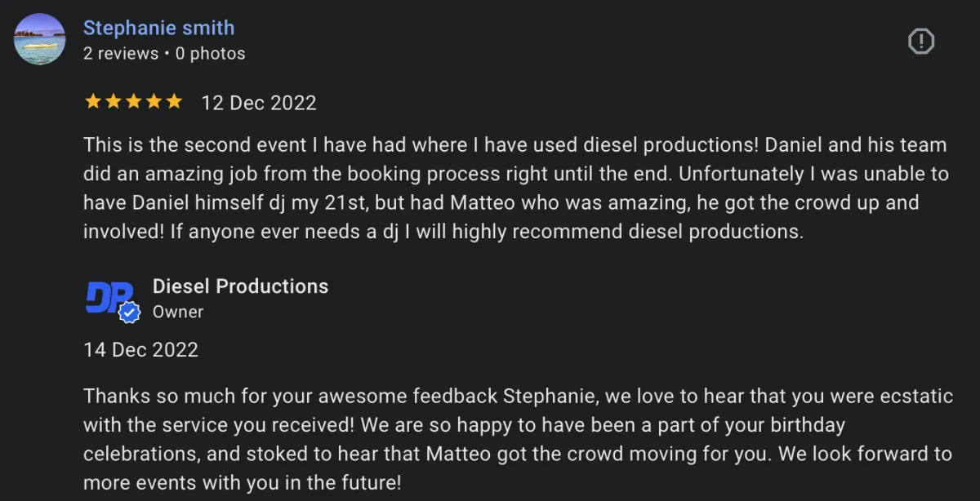
Task: Click the owner reply date 14 Dec 2022
Action: click(x=140, y=350)
